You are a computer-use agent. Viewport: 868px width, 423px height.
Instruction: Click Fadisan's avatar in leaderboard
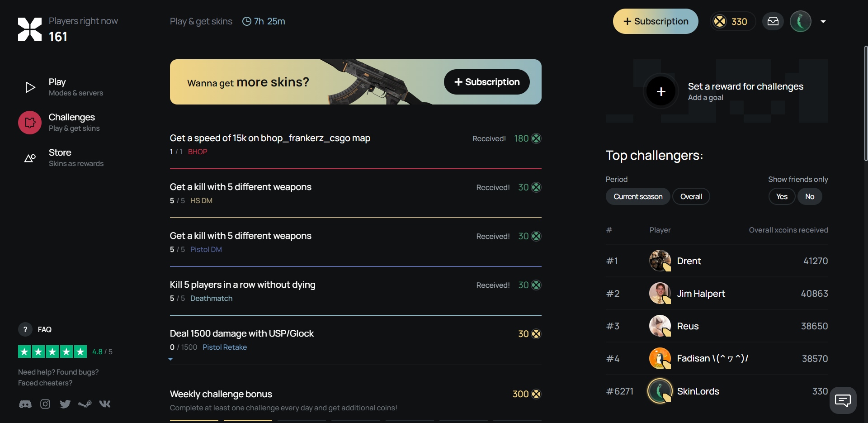click(660, 358)
